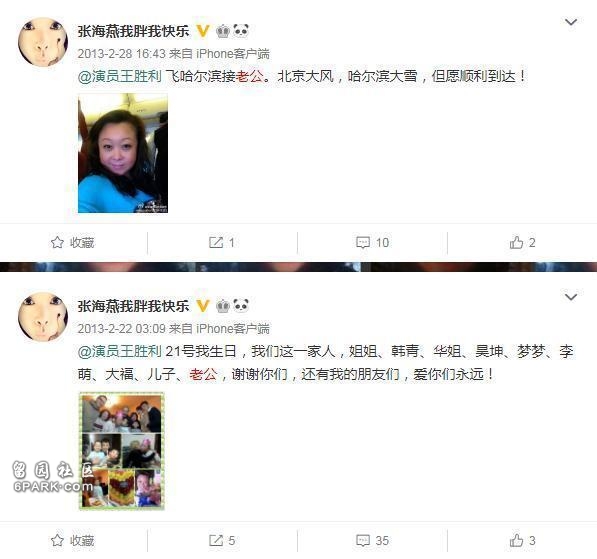Screen dimensions: 597x559
Task: Click the username 张海燕我胖我快乐 in the second post
Action: (x=133, y=306)
